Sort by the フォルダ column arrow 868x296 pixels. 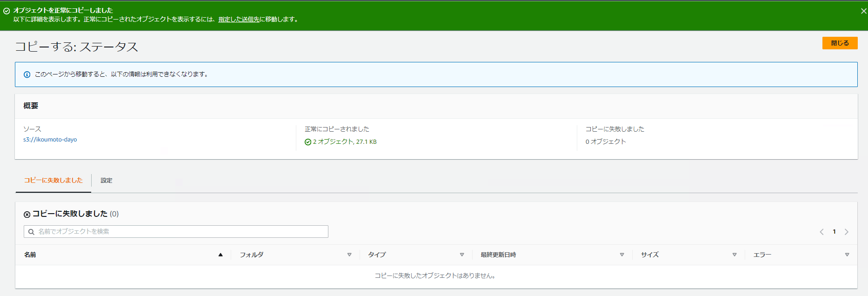click(x=349, y=255)
